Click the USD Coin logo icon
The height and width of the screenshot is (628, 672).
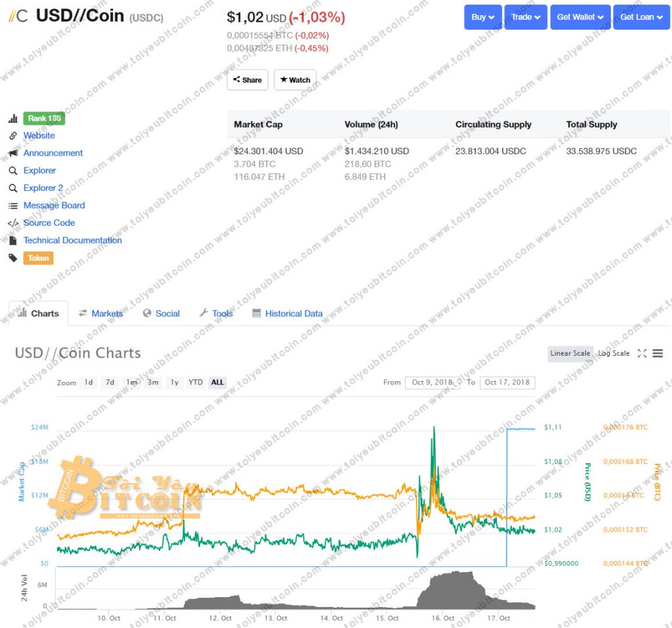click(x=18, y=16)
